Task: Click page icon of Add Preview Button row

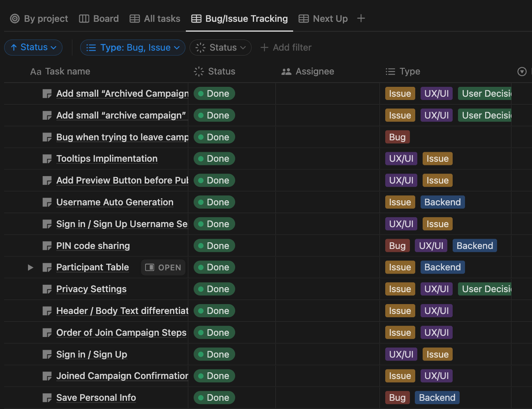Action: coord(47,181)
